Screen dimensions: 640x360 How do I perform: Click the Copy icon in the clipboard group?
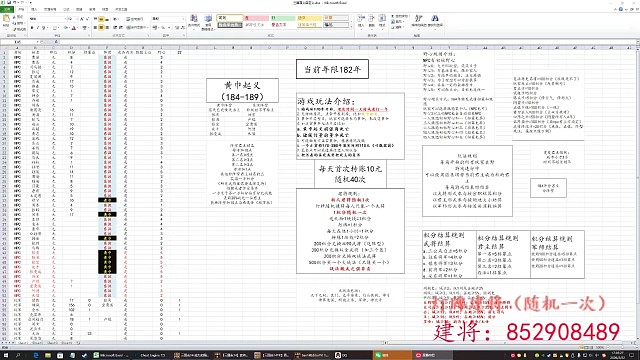click(14, 23)
